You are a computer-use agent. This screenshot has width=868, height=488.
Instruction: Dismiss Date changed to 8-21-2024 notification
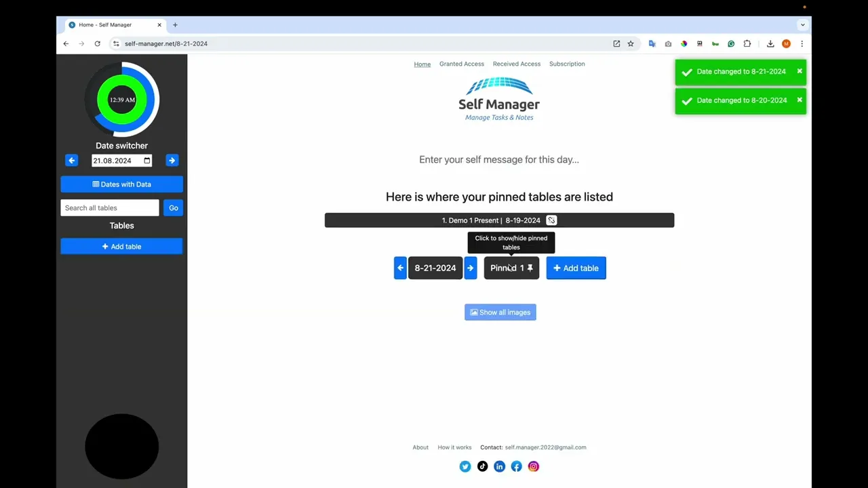click(800, 71)
